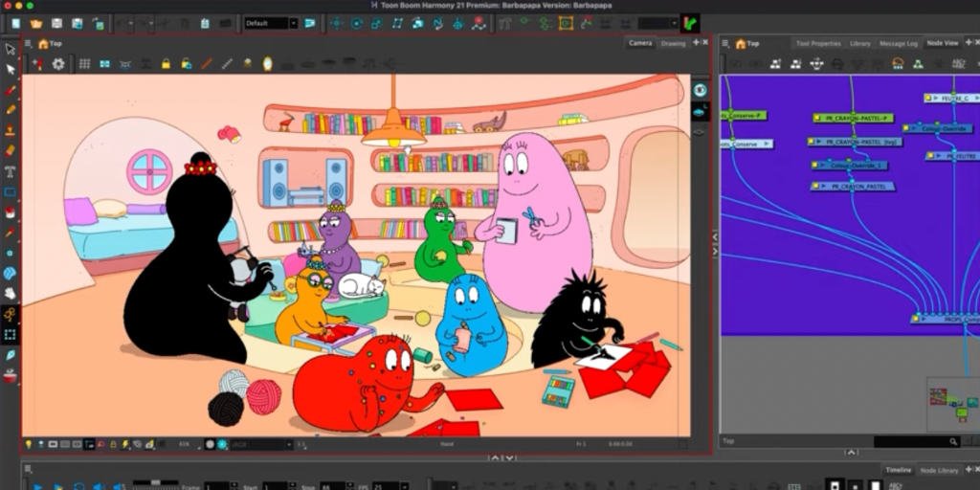Viewport: 980px width, 490px height.
Task: Toggle the yellow closed padlock in Camera toolbar
Action: [166, 64]
